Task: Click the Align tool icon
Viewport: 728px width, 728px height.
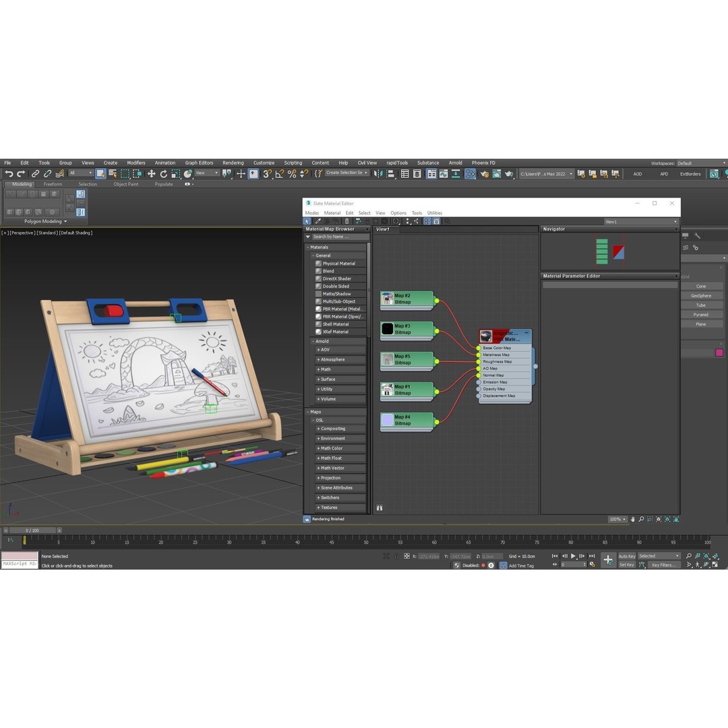Action: 390,174
